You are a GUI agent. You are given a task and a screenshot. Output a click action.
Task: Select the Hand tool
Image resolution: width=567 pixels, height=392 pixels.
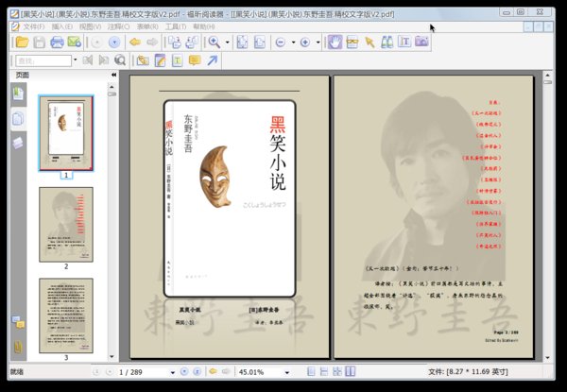tap(335, 43)
